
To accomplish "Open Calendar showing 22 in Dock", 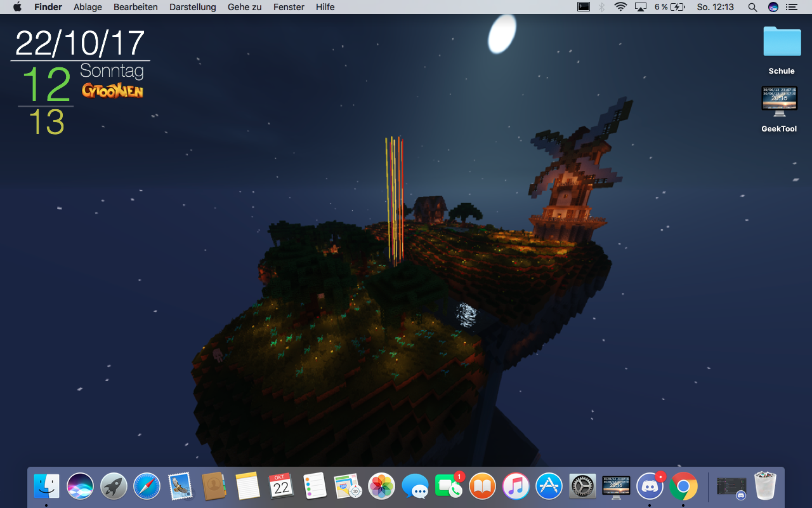I will (x=281, y=487).
